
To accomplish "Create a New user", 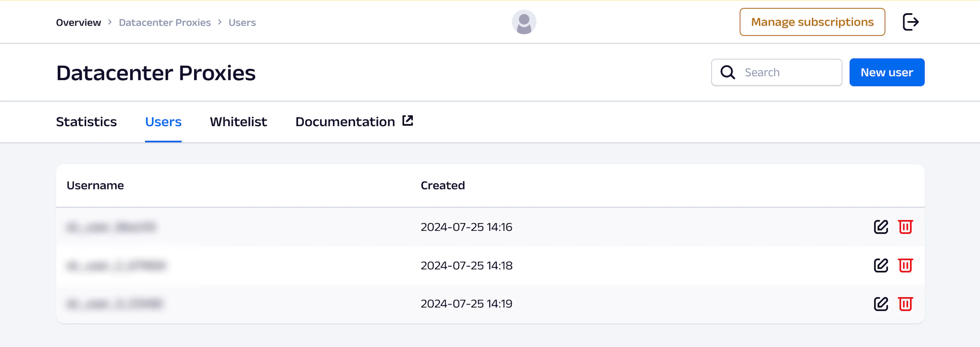I will [887, 72].
